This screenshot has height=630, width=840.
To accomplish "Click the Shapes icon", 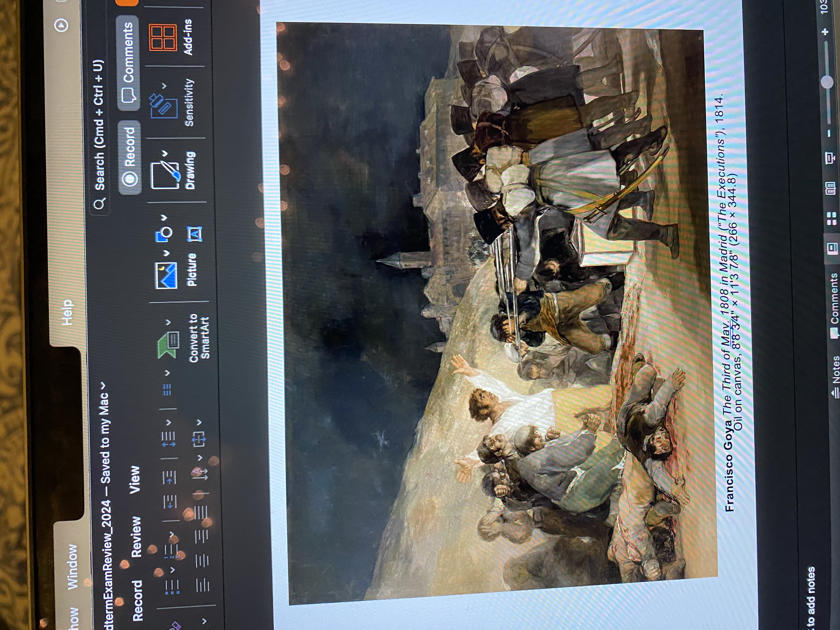I will [x=164, y=235].
